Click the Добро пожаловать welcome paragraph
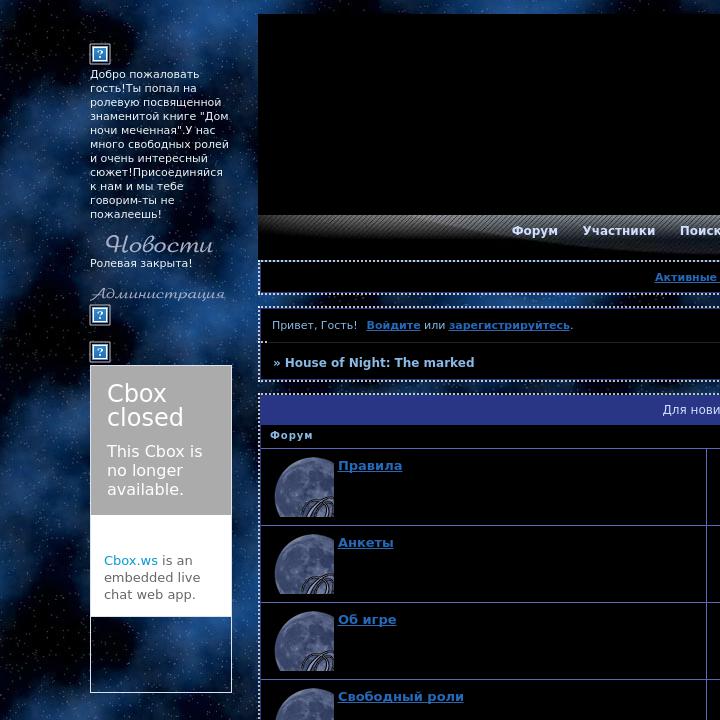This screenshot has width=720, height=720. [x=159, y=144]
